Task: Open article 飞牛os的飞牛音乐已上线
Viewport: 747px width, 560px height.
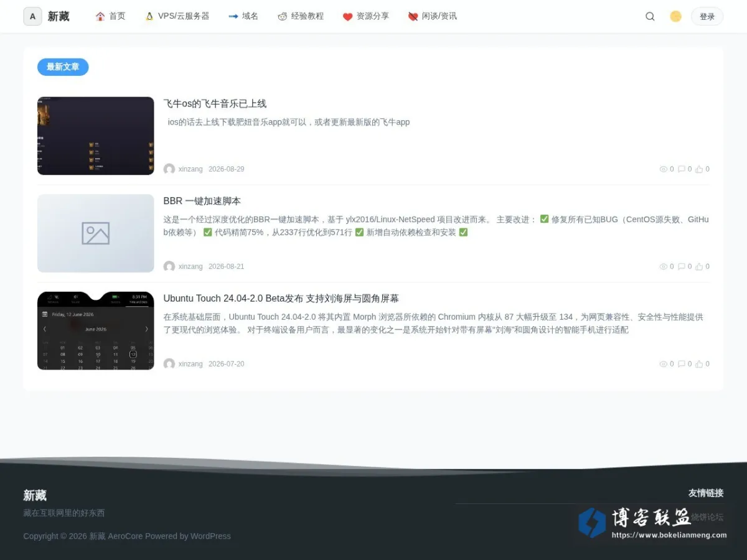Action: 215,103
